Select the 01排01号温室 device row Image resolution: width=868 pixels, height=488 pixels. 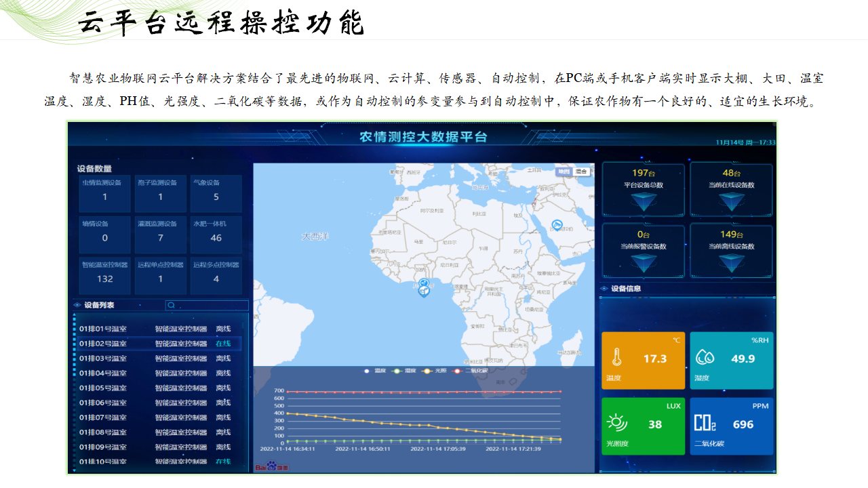pos(159,329)
